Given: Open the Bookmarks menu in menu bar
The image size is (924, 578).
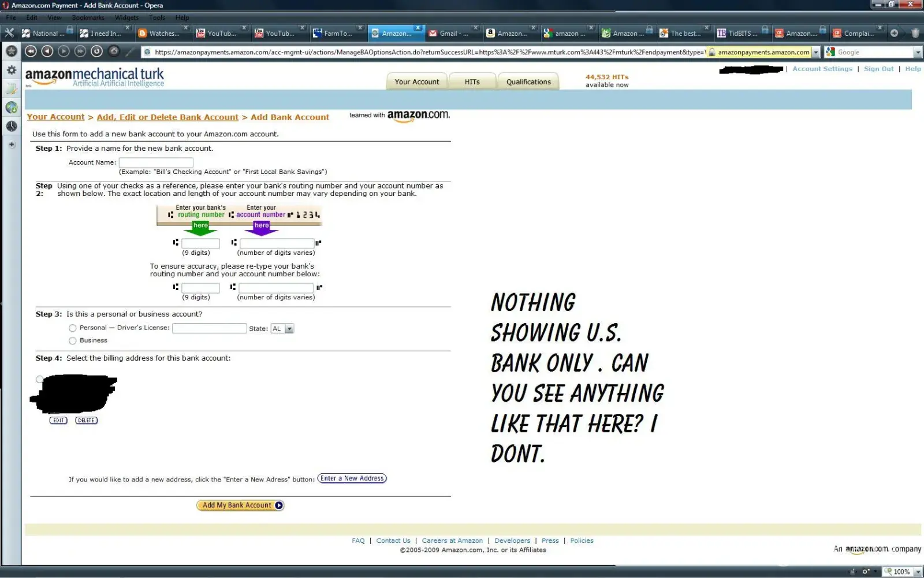Looking at the screenshot, I should pyautogui.click(x=88, y=17).
